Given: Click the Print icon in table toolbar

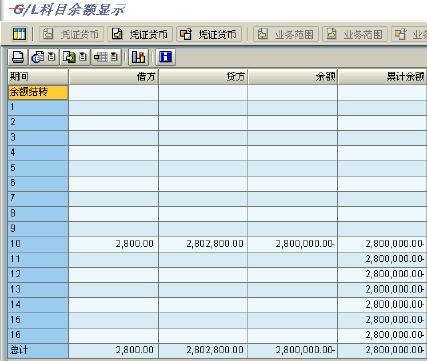Looking at the screenshot, I should [x=18, y=57].
